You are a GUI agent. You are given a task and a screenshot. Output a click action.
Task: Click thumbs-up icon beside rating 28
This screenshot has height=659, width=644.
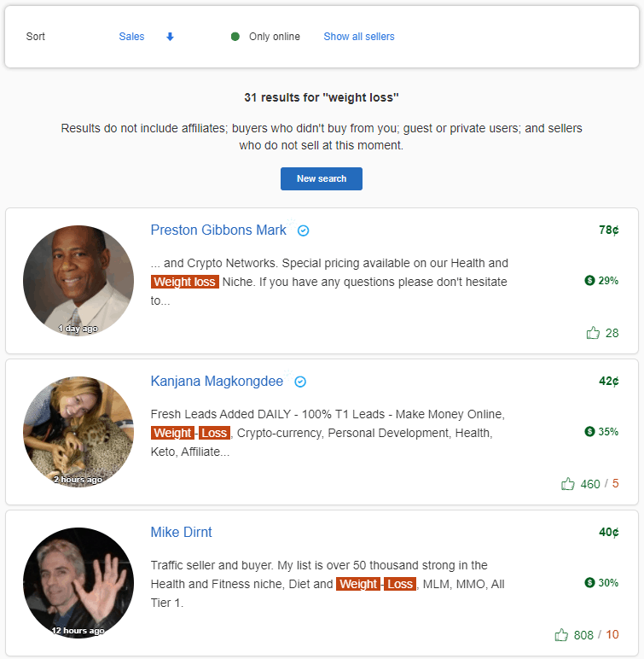point(593,333)
